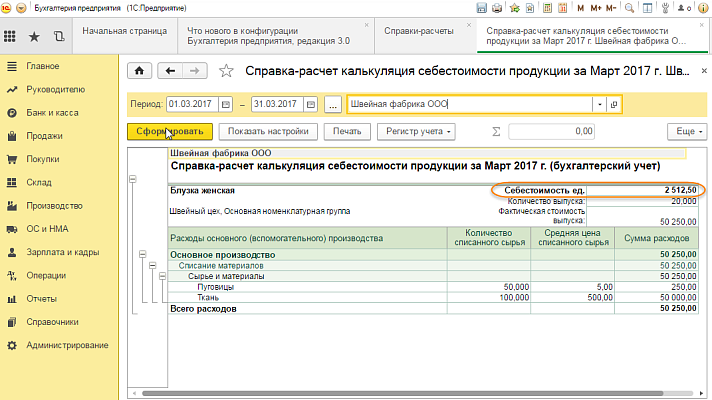Open the Начальная страница tab
Screen dimensions: 712x400
125,31
